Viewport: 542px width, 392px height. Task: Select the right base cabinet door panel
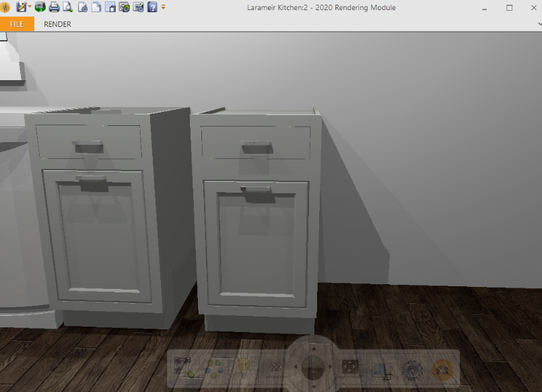257,244
